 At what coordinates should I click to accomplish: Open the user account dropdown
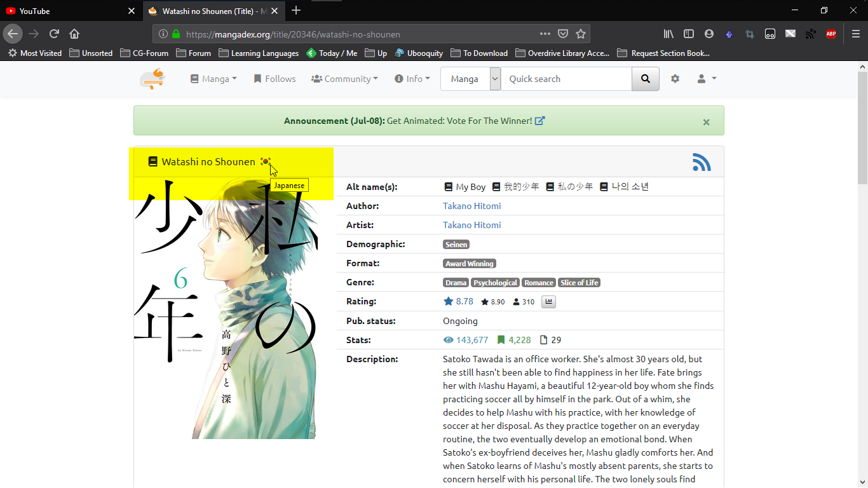707,79
